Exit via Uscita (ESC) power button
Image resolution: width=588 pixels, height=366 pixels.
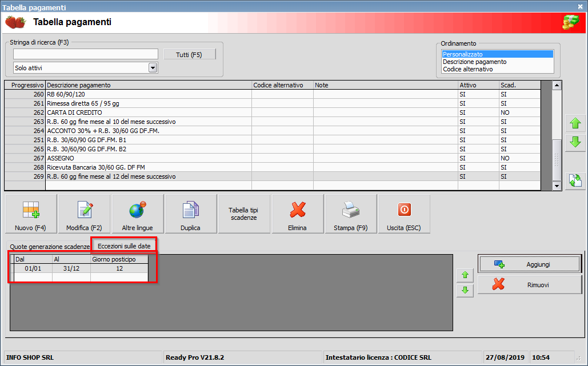[x=404, y=214]
